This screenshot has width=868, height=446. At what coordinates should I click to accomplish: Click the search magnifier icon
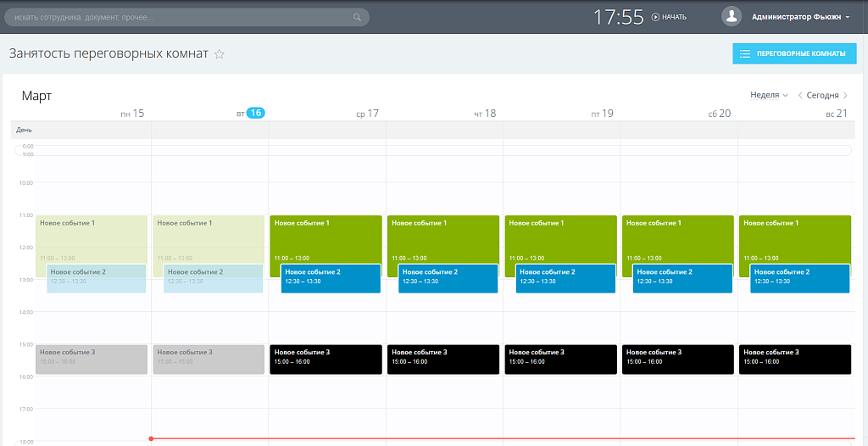[x=357, y=17]
